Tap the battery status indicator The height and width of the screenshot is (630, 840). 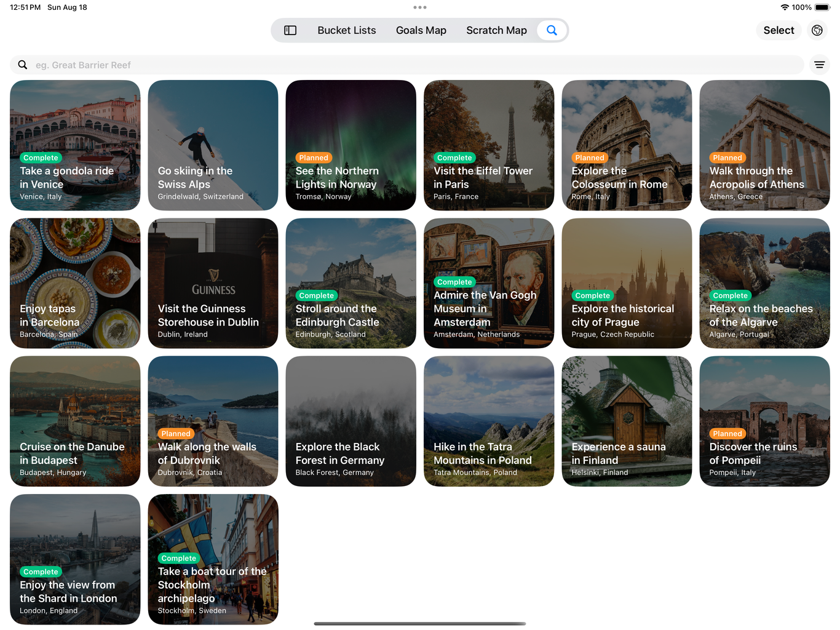tap(822, 7)
